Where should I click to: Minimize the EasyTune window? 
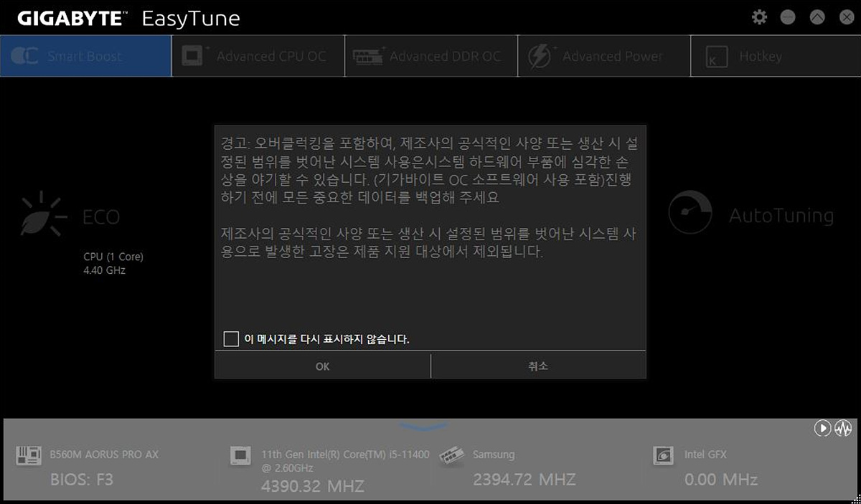[788, 17]
